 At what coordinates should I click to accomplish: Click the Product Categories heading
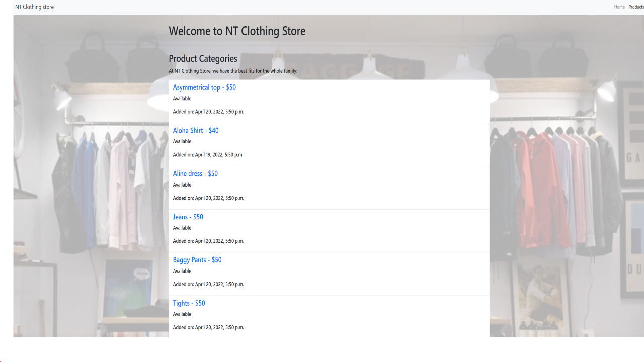point(203,59)
